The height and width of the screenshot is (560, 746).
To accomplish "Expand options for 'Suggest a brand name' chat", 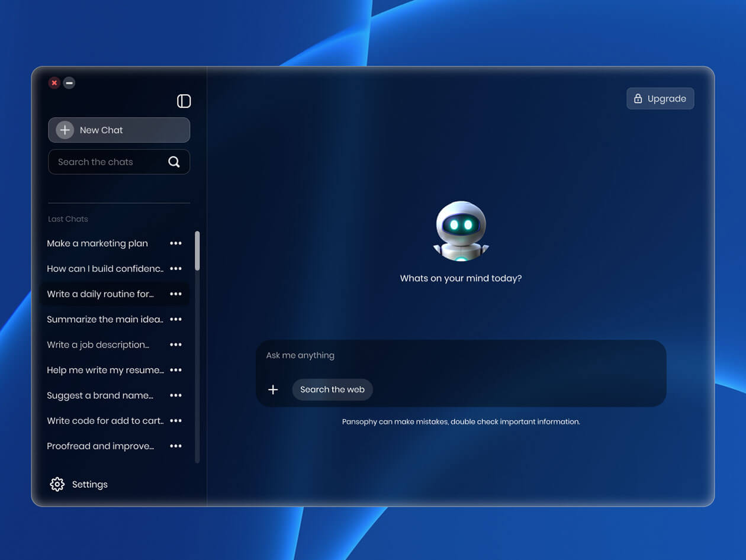I will point(176,395).
